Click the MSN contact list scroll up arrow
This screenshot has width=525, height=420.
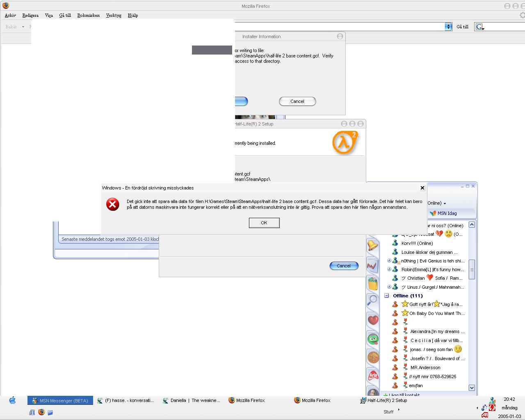coord(472,224)
